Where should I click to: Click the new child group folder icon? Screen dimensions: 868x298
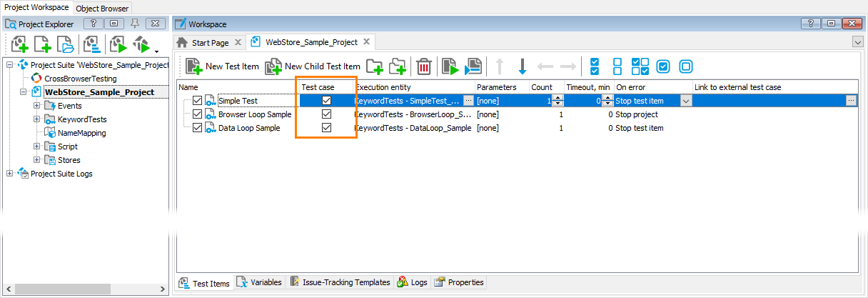point(397,66)
